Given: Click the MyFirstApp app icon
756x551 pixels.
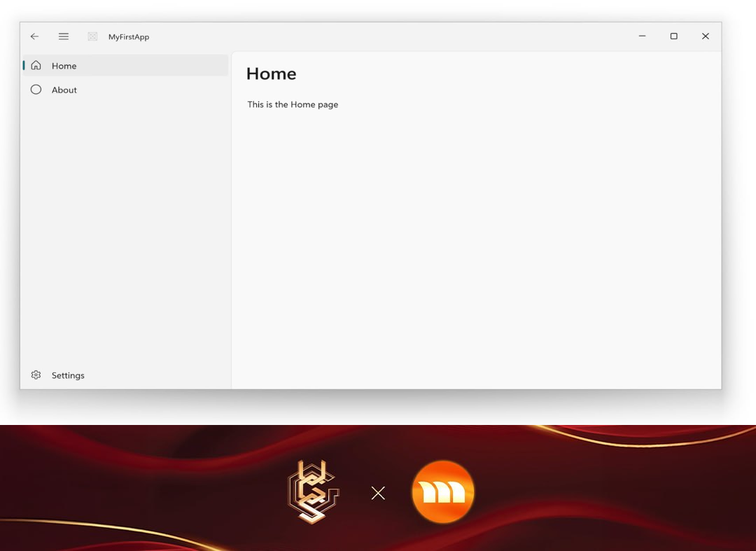Looking at the screenshot, I should tap(92, 36).
